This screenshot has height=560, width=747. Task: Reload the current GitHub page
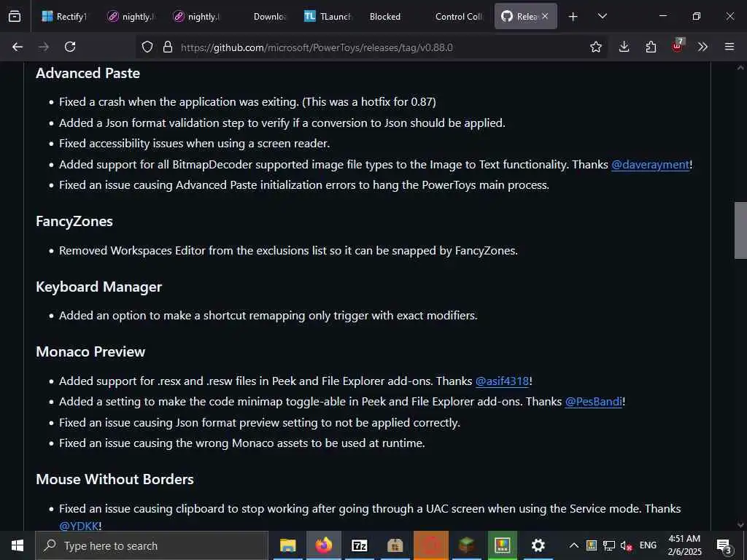pyautogui.click(x=70, y=47)
